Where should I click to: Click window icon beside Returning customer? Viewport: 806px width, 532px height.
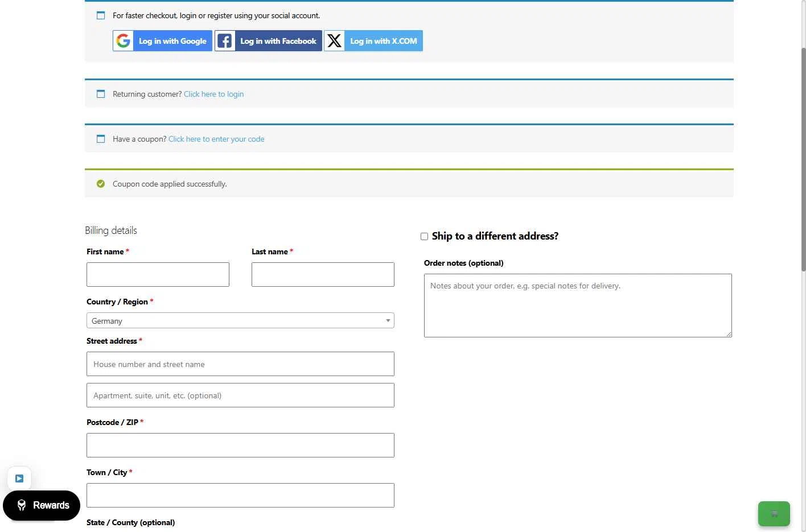pos(101,94)
